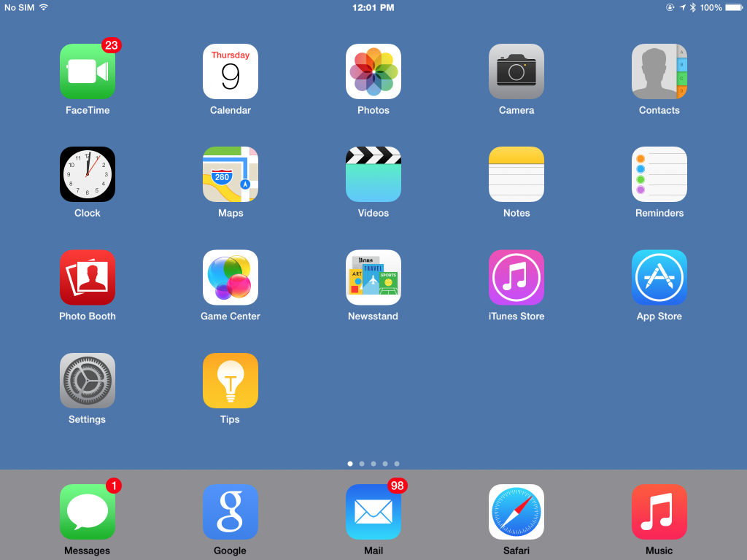Tap the "Photo Booth" label text
Screen dimensions: 747x560
88,316
